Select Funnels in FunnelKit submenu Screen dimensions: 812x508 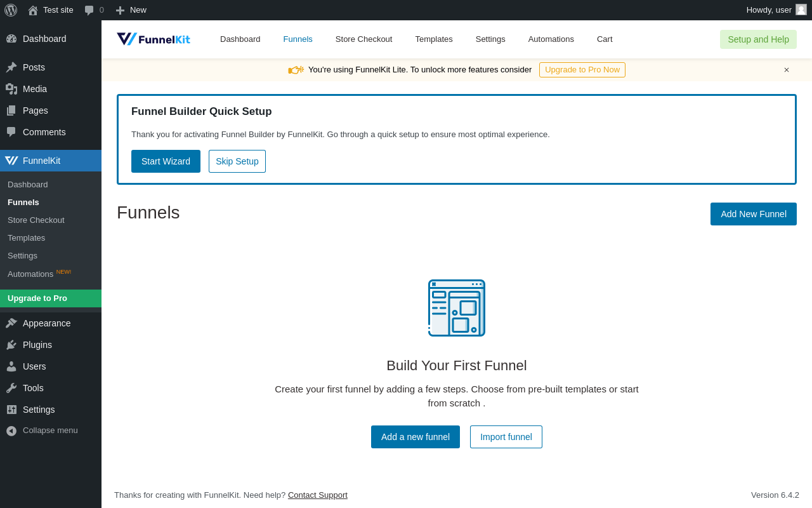coord(51,203)
